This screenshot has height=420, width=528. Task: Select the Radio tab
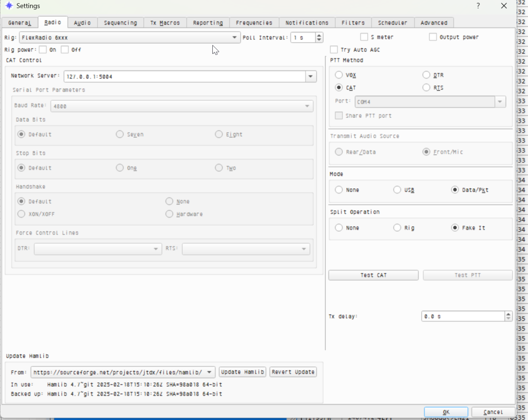tap(53, 22)
